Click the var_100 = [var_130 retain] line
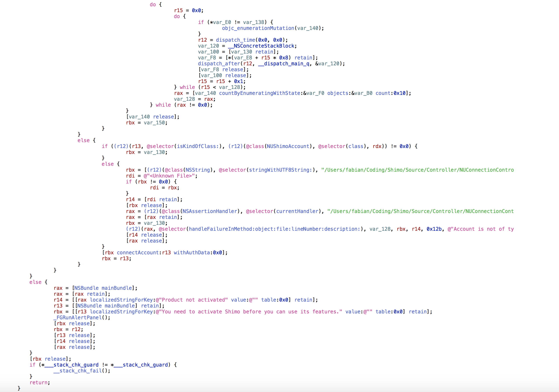 click(238, 52)
